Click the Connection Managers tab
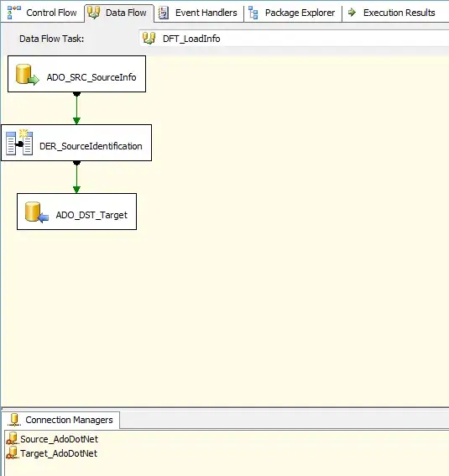This screenshot has width=449, height=476. (x=61, y=420)
